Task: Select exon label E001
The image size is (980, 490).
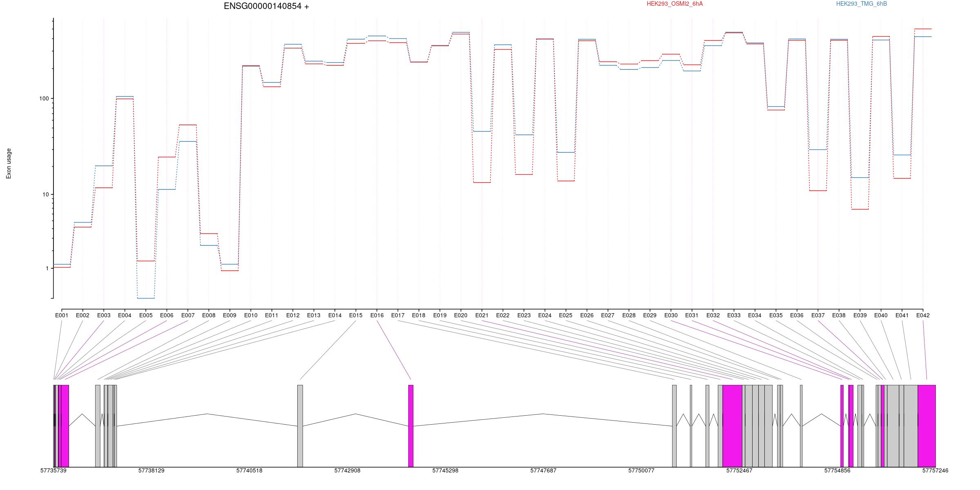Action: click(62, 315)
